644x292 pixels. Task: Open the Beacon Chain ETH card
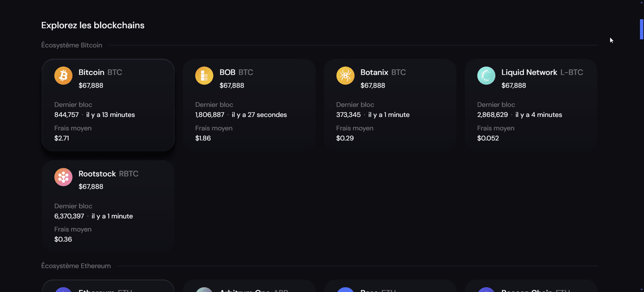[531, 289]
